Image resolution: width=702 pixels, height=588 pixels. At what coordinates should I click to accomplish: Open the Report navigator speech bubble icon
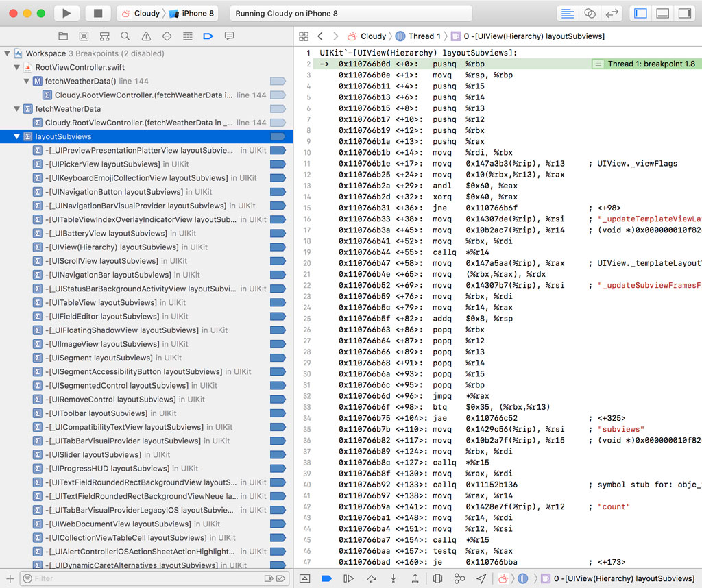click(228, 36)
